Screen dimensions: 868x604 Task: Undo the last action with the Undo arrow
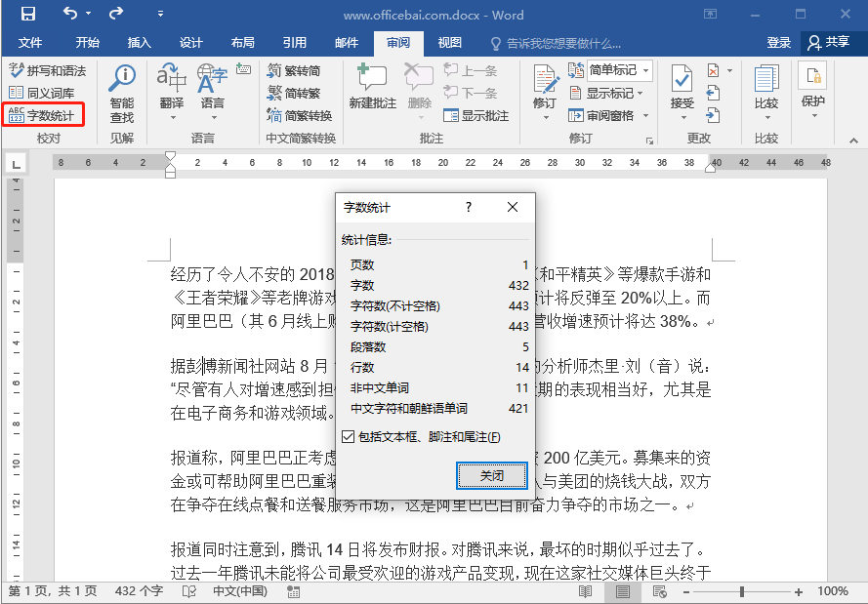click(x=70, y=14)
